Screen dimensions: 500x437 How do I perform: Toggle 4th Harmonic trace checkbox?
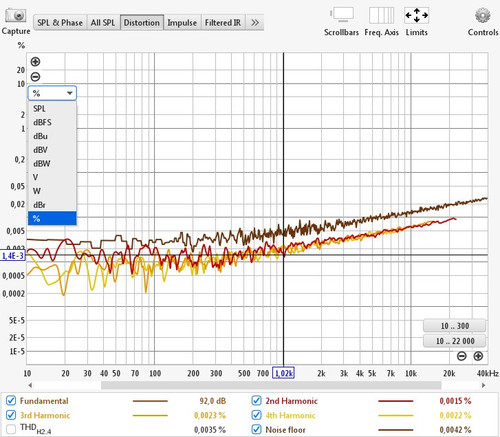click(256, 415)
